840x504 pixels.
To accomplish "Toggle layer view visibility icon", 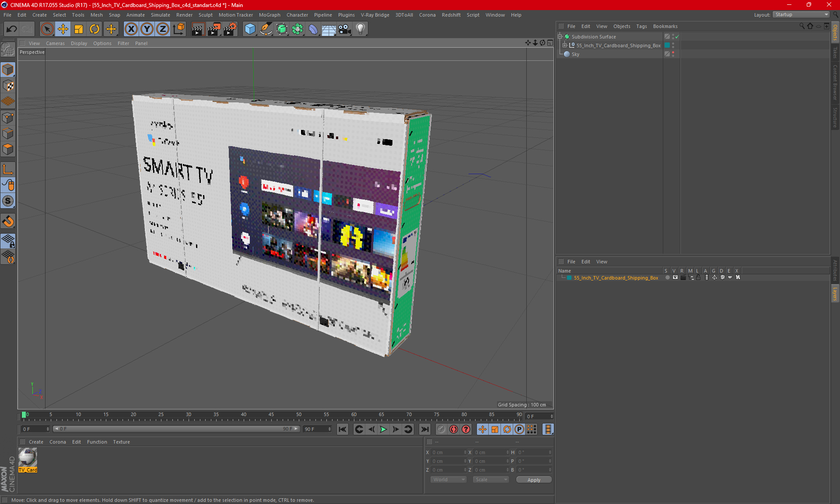I will [675, 277].
